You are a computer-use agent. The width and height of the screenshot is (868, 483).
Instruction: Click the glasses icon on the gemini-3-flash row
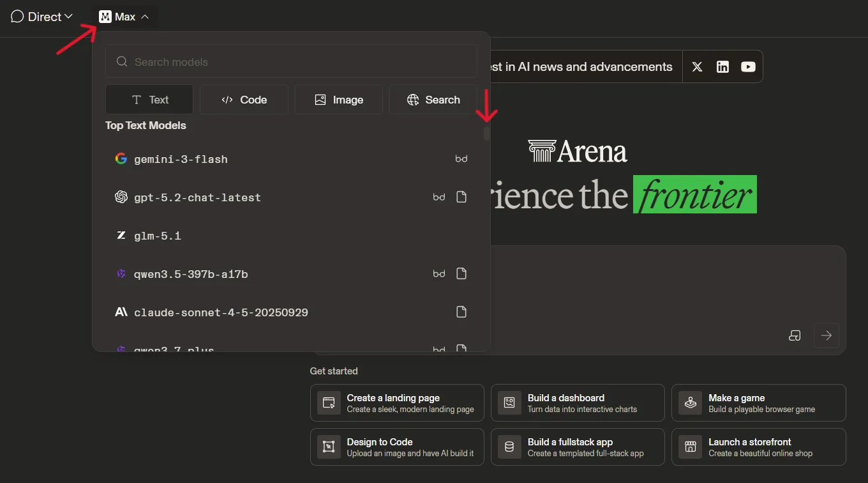click(461, 159)
